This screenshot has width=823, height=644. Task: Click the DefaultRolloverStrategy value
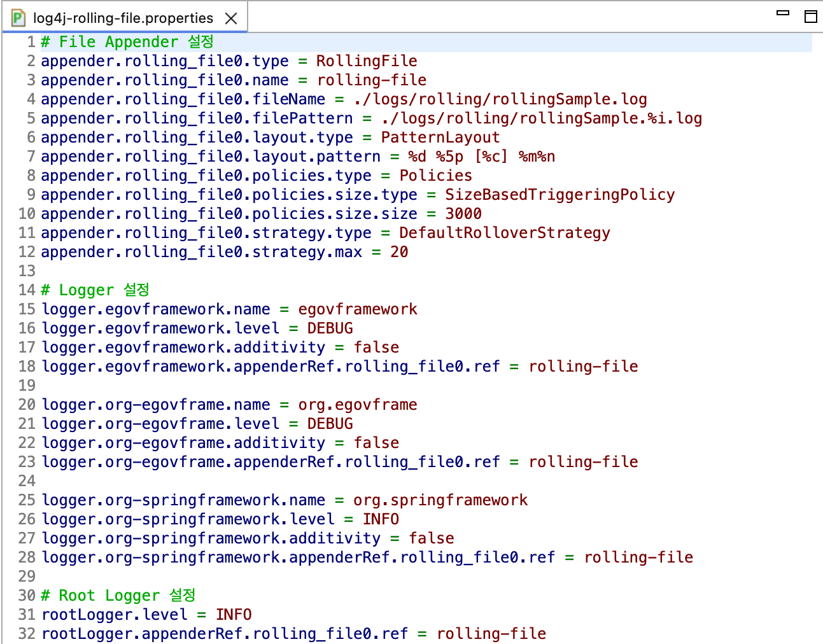[x=504, y=233]
